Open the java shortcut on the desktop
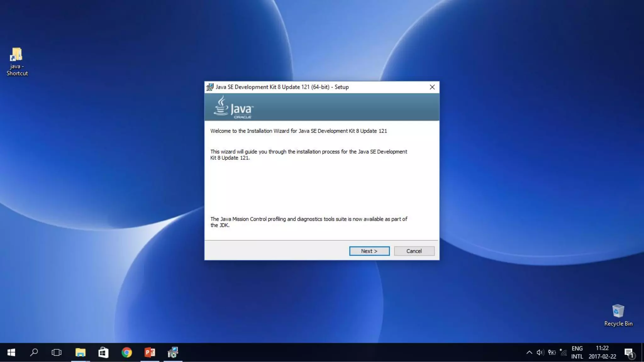 [17, 61]
